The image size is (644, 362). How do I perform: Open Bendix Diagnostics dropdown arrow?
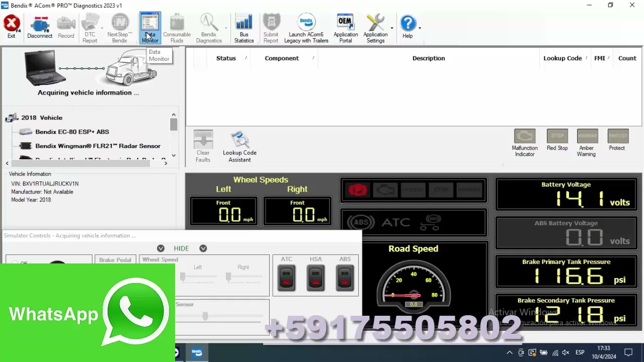point(226,28)
